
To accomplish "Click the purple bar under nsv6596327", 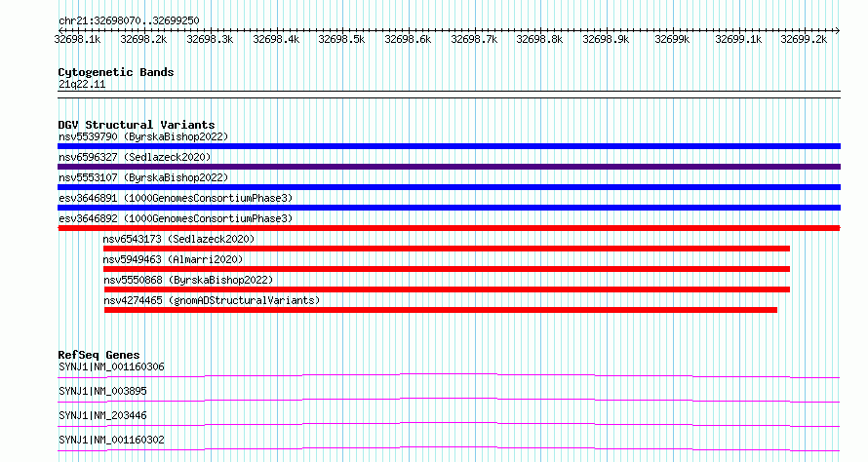I will pos(449,167).
